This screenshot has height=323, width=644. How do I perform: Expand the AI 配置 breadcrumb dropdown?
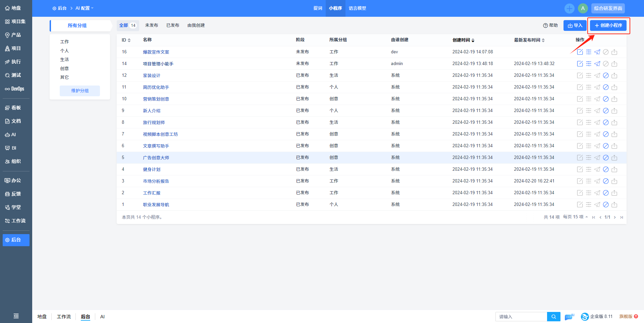coord(84,8)
